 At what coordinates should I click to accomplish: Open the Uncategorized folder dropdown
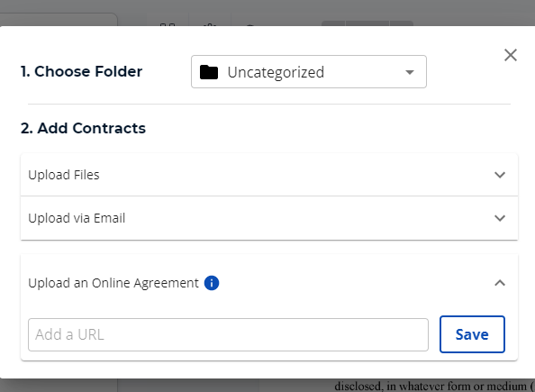click(x=309, y=72)
